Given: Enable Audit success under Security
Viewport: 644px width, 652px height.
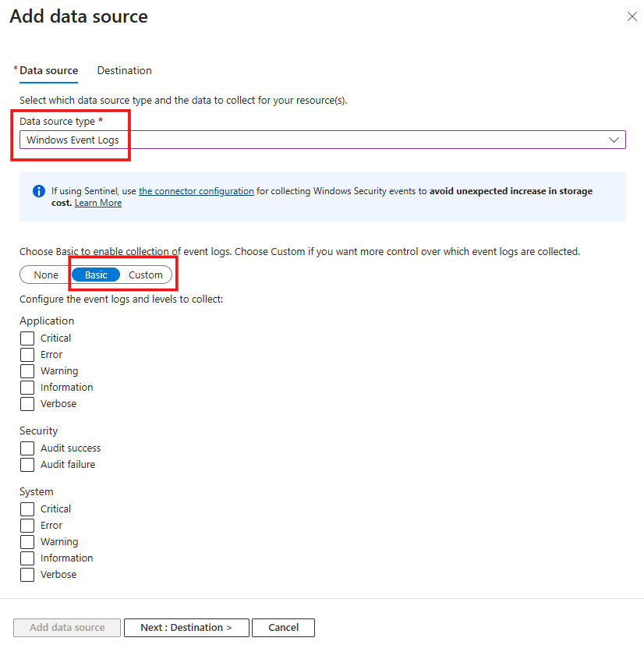Looking at the screenshot, I should pos(27,448).
